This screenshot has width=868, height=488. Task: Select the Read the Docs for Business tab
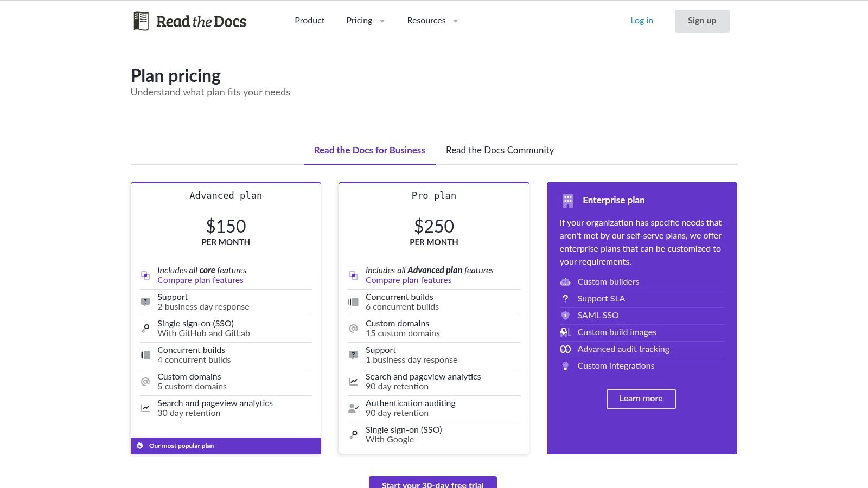click(369, 150)
